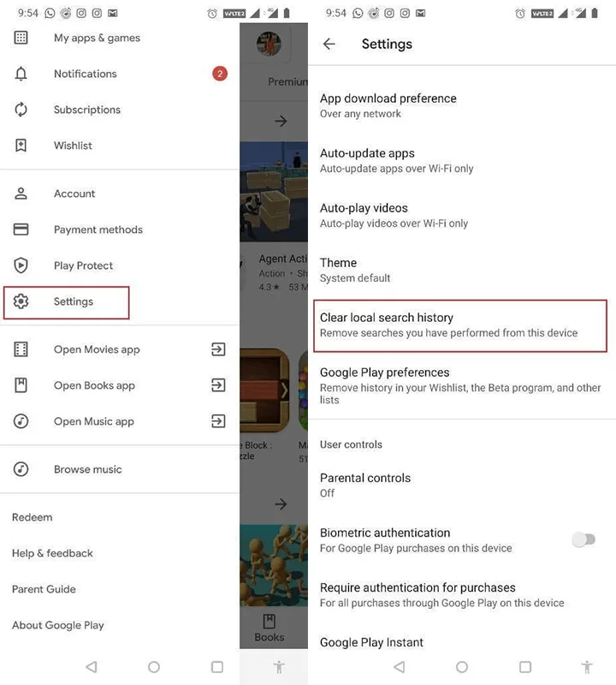The image size is (616, 685).
Task: Tap the Browse music menu label
Action: click(x=88, y=469)
